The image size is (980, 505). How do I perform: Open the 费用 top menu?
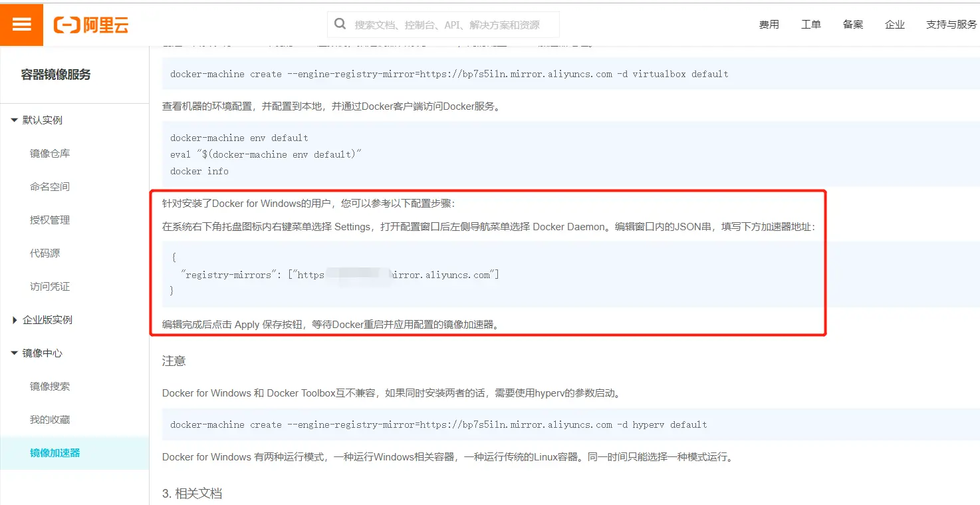point(769,25)
